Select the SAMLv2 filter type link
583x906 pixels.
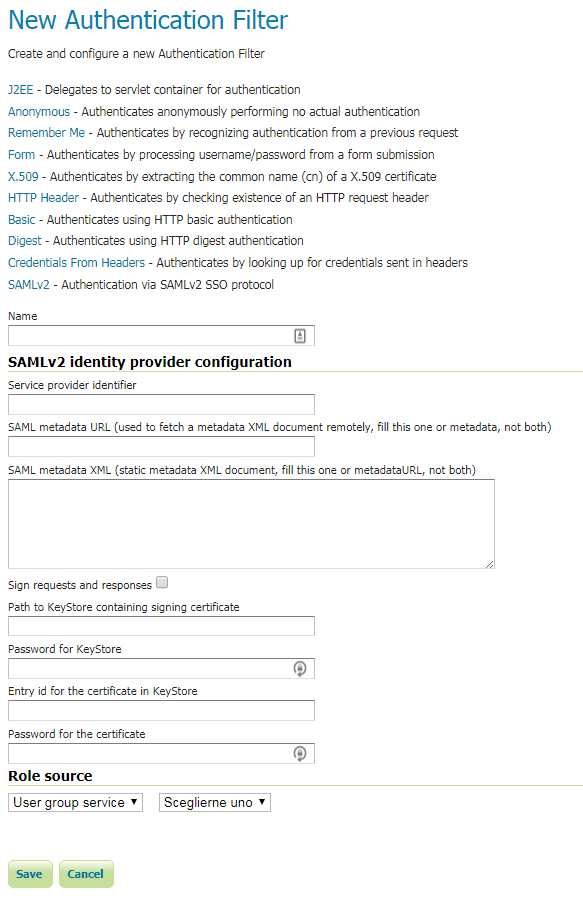29,284
